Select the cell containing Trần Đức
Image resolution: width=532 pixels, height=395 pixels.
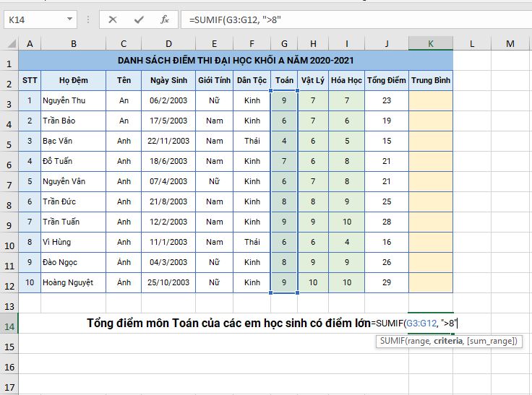tap(74, 201)
